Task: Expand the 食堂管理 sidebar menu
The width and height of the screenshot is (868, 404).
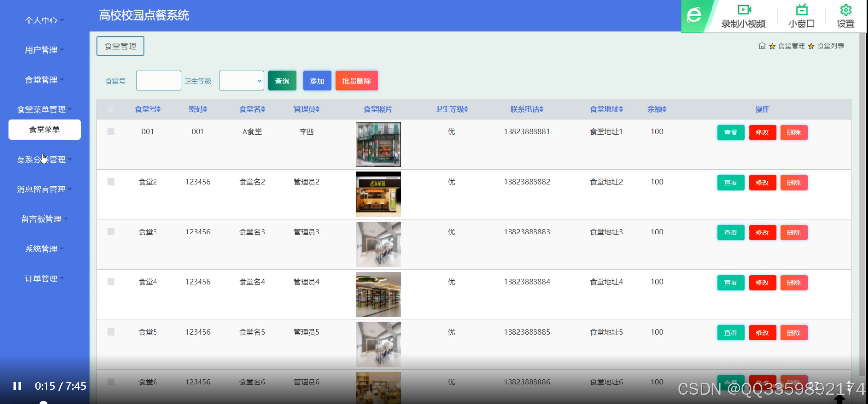Action: point(45,80)
